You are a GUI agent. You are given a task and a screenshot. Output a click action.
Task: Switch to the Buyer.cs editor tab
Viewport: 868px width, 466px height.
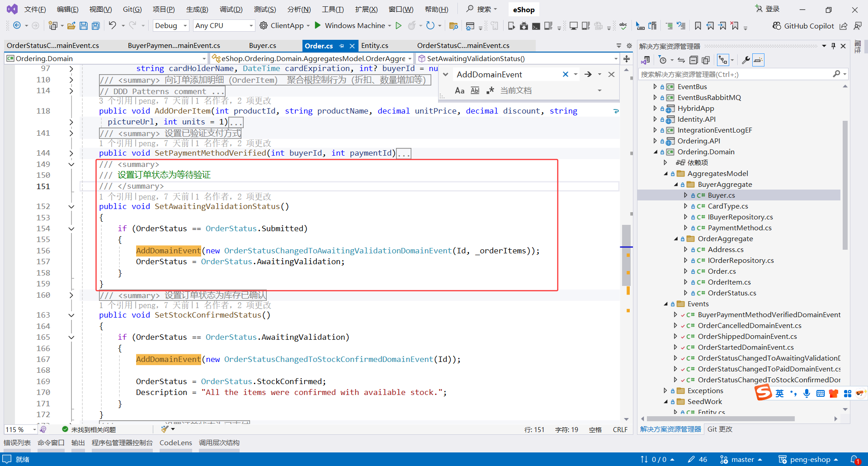[263, 46]
